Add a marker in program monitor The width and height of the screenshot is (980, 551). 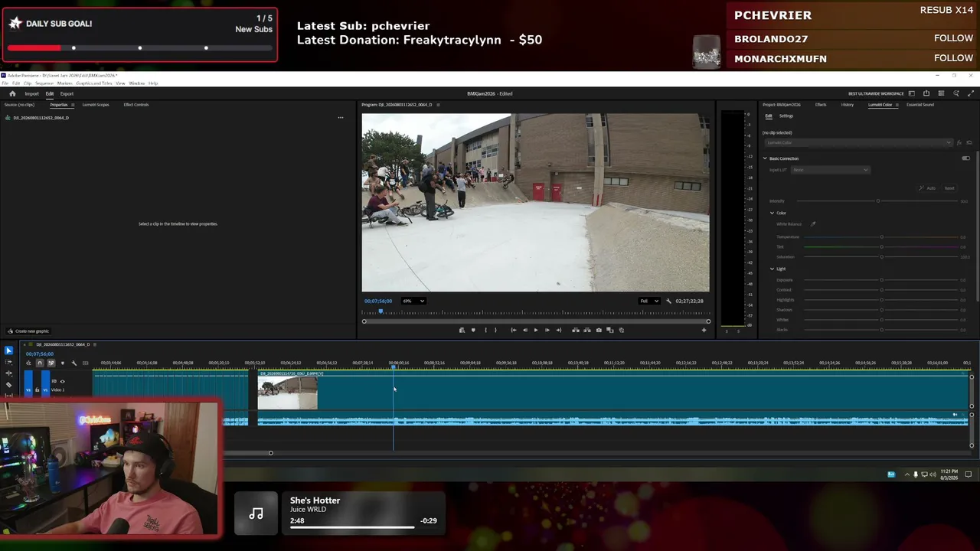473,330
